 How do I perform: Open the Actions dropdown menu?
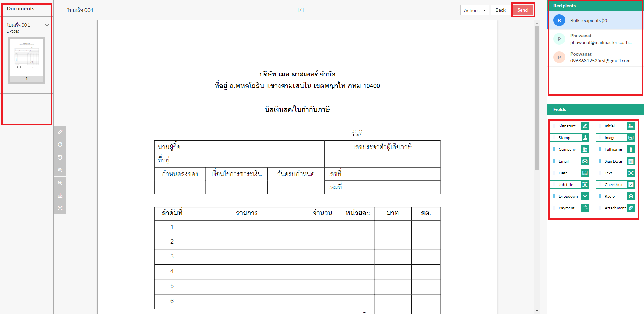(475, 10)
